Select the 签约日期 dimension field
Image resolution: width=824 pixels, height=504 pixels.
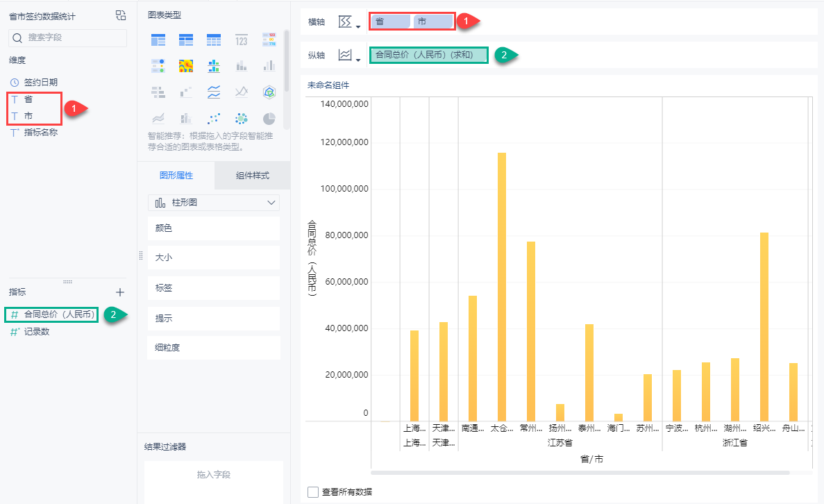click(40, 83)
